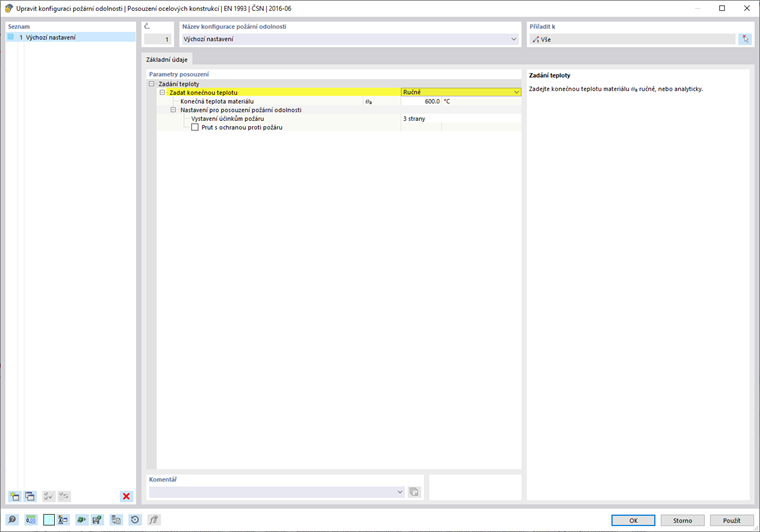This screenshot has height=532, width=760.
Task: Confirm the dialog with OK
Action: [x=633, y=520]
